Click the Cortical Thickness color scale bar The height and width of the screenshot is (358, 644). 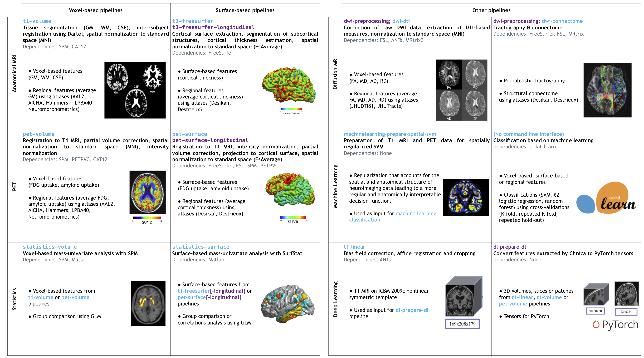(x=291, y=109)
